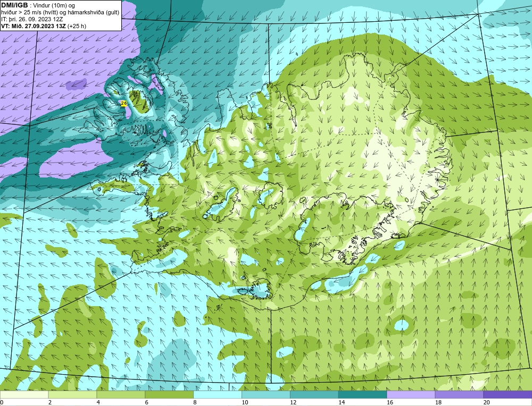Pick the 8–10 light cyan legend swatch
This screenshot has width=532, height=406.
[218, 394]
